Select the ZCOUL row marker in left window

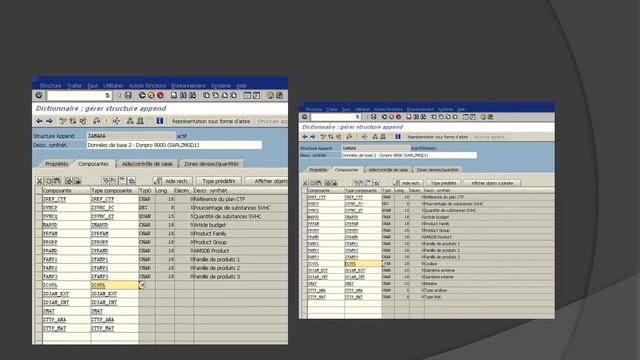(39, 285)
